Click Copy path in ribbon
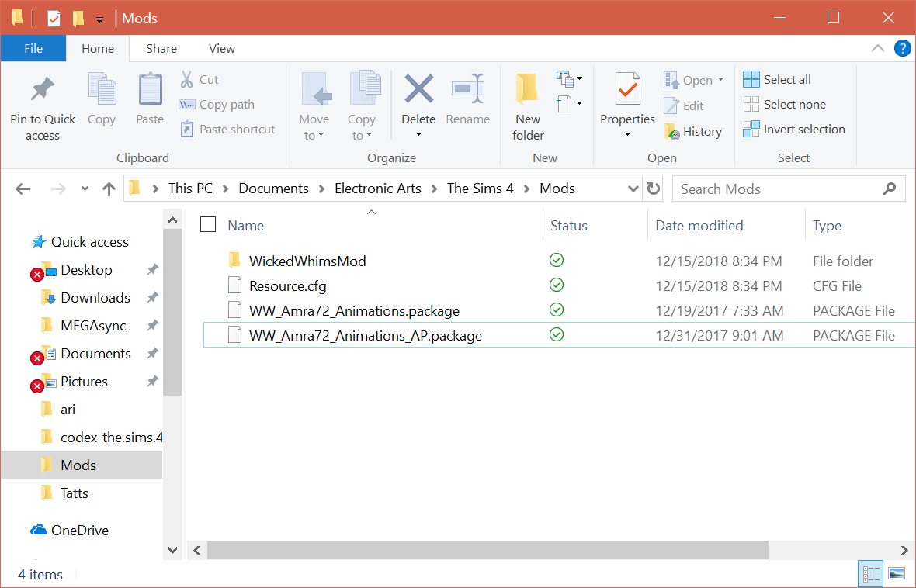This screenshot has width=916, height=588. pyautogui.click(x=217, y=105)
